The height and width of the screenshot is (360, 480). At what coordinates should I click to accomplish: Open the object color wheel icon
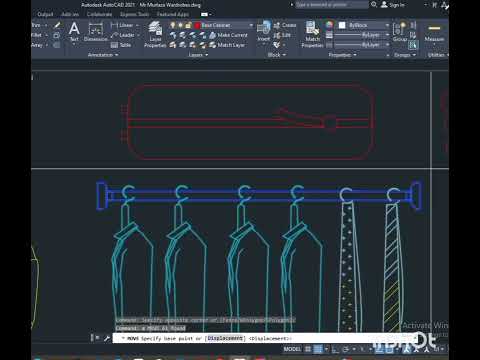[329, 25]
